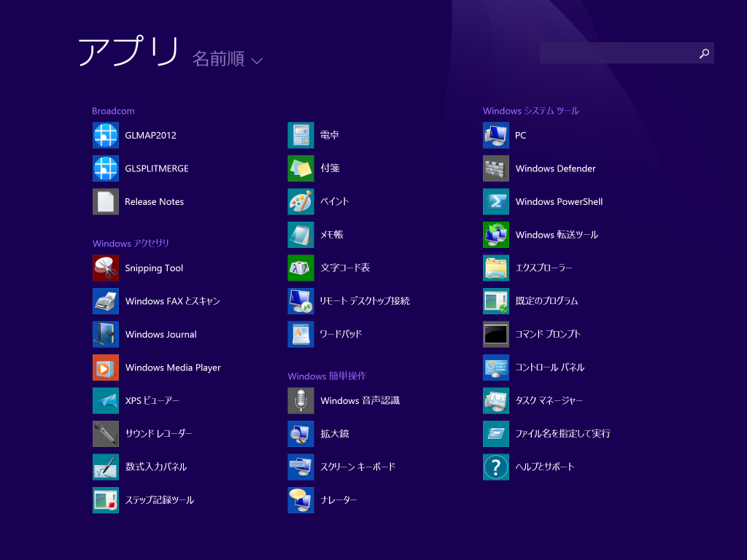747x560 pixels.
Task: Open リモート デスクトップ接続 icon
Action: pos(301,301)
